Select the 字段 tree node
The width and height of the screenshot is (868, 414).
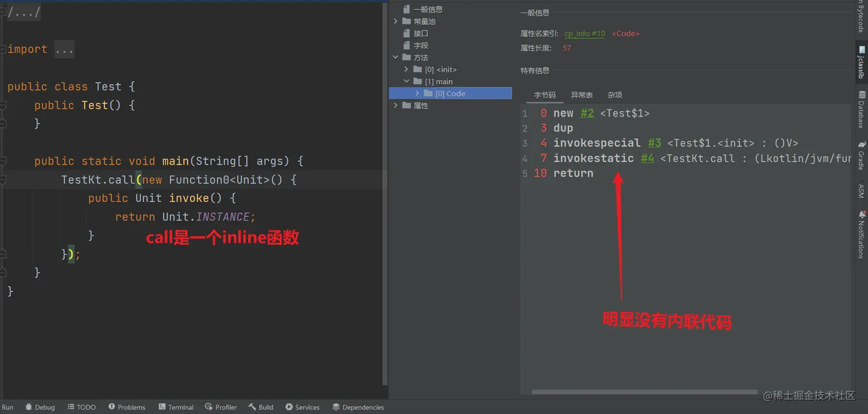[x=421, y=45]
